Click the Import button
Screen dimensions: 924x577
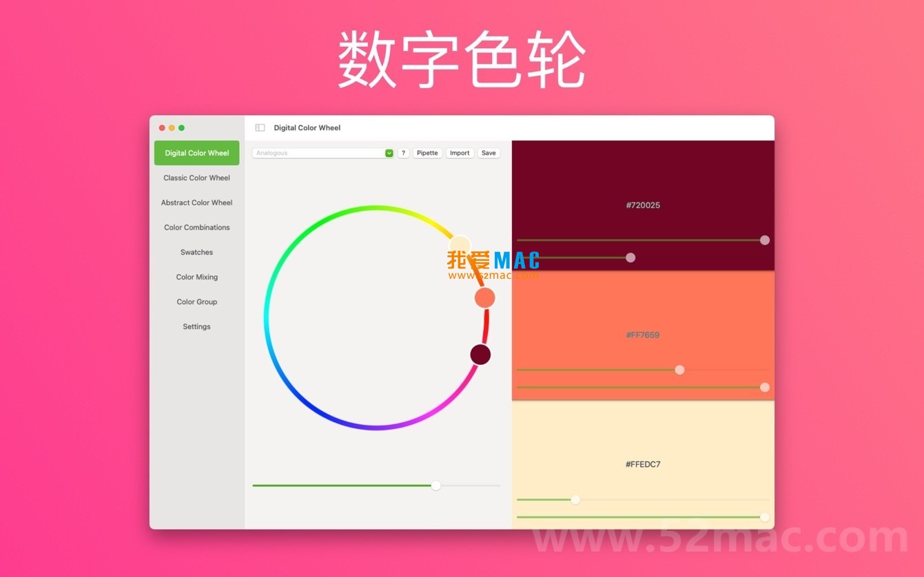460,152
